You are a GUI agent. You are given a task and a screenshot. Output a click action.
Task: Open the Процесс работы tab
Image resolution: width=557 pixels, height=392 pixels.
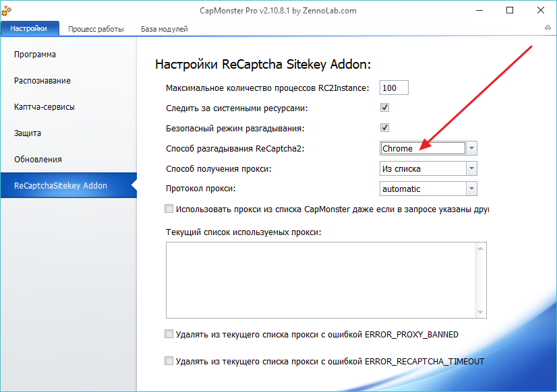point(96,29)
